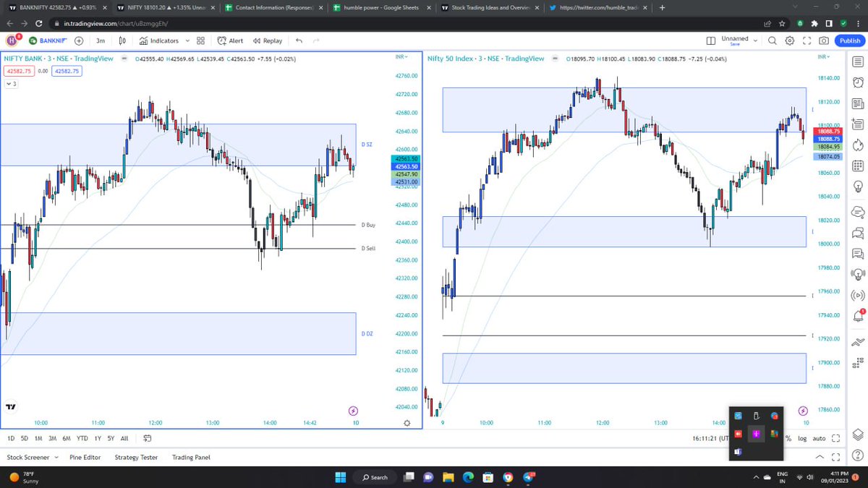Click the 42582.75 sell price button
Screen dimensions: 868x488
(x=17, y=71)
